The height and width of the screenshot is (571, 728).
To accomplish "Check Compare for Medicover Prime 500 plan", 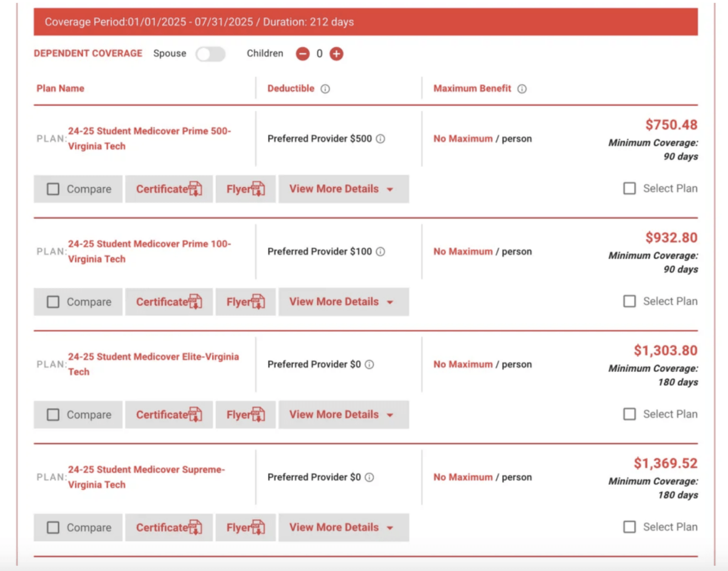I will pyautogui.click(x=53, y=189).
